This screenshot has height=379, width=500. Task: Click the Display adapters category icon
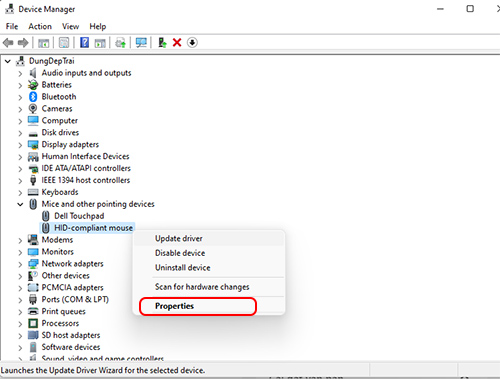tap(33, 144)
